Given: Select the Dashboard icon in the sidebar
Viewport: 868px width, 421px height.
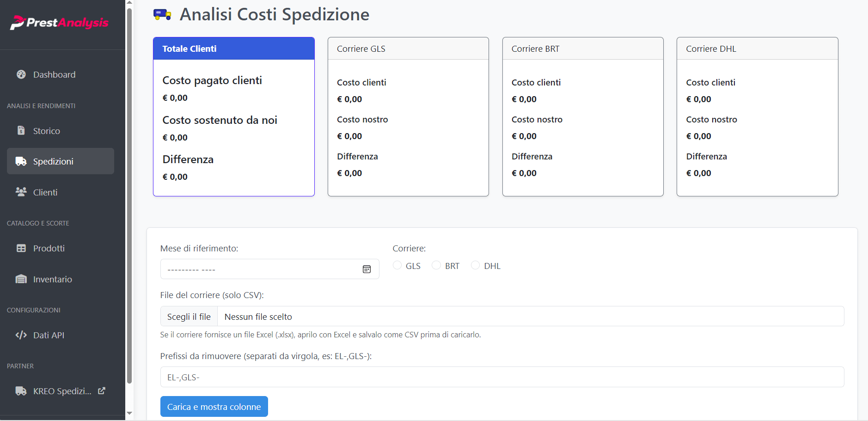Looking at the screenshot, I should (21, 74).
